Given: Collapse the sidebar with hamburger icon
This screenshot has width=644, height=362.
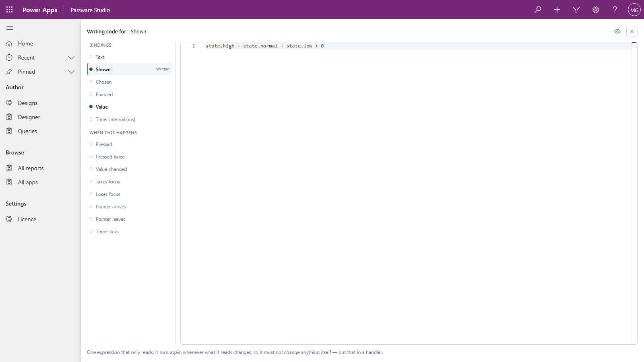Looking at the screenshot, I should tap(10, 28).
